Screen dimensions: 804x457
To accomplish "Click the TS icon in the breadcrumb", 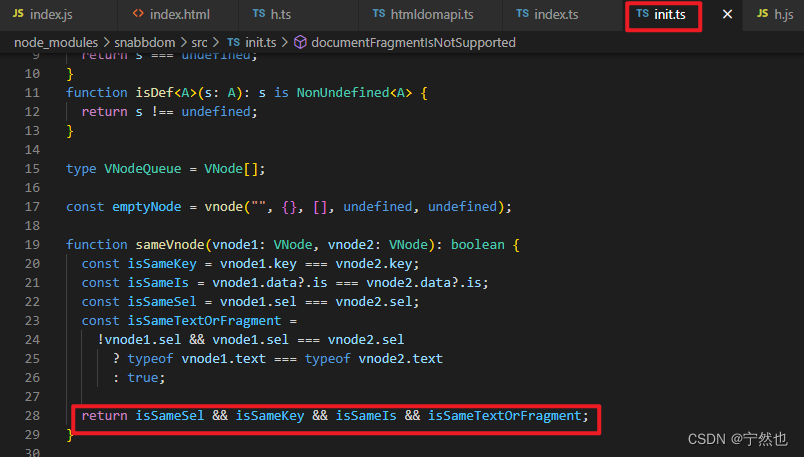I will (x=233, y=43).
